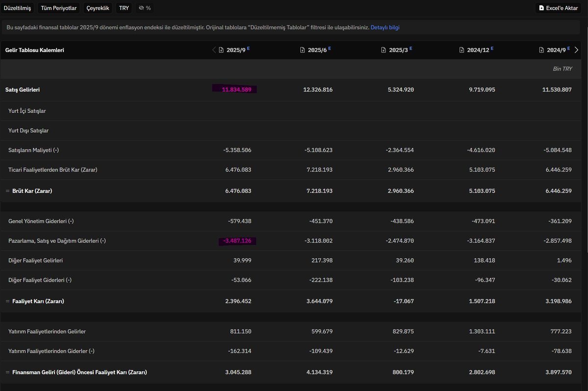This screenshot has height=391, width=588.
Task: Click equals icon beside Finansman Geliri Öncesi Faaliyet Karı
Action: [7, 372]
